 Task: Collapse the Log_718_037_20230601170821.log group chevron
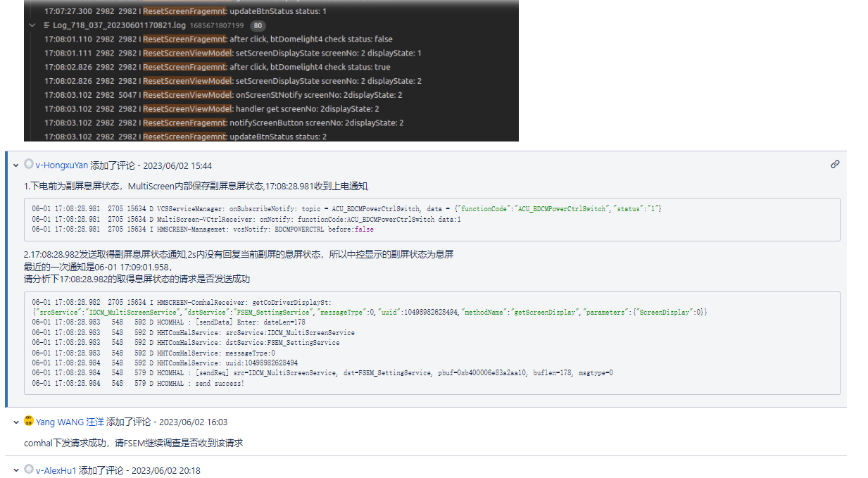point(32,25)
